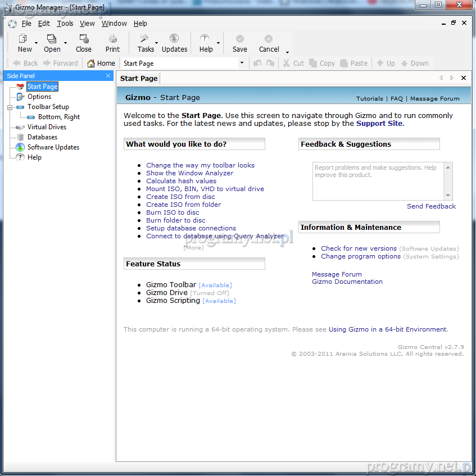Select Databases in side panel
This screenshot has width=476, height=476.
(x=42, y=137)
